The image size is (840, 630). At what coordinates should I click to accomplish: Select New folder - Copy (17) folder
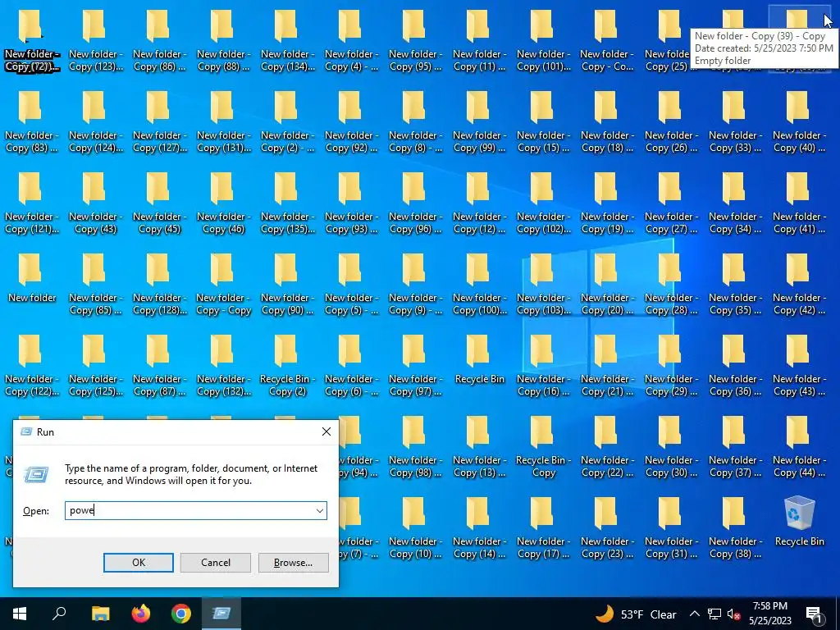coord(543,528)
